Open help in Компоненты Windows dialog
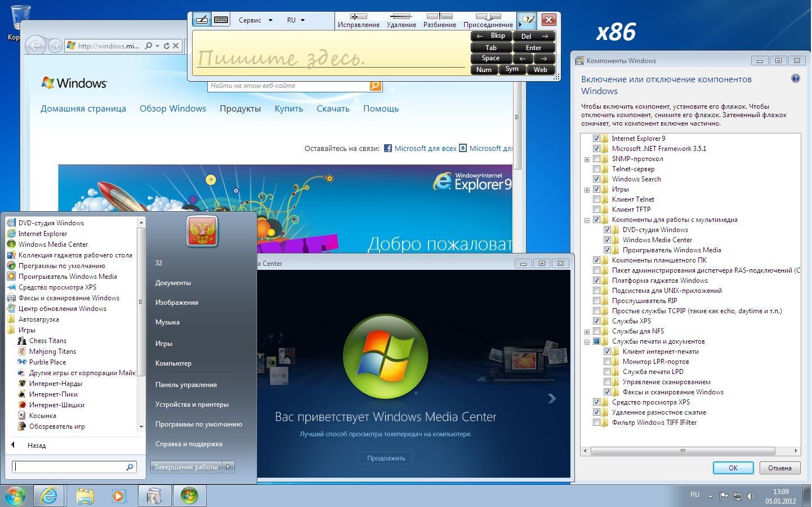 [x=796, y=79]
